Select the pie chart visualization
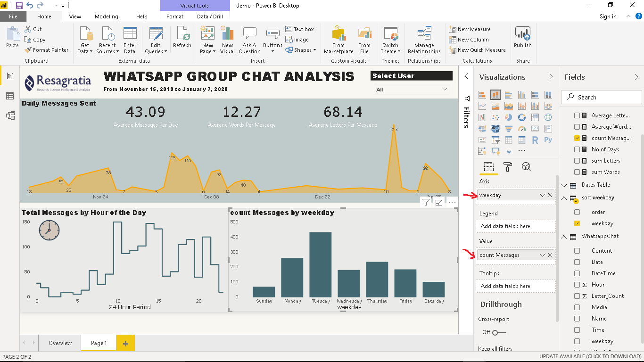The image size is (644, 362). [508, 117]
